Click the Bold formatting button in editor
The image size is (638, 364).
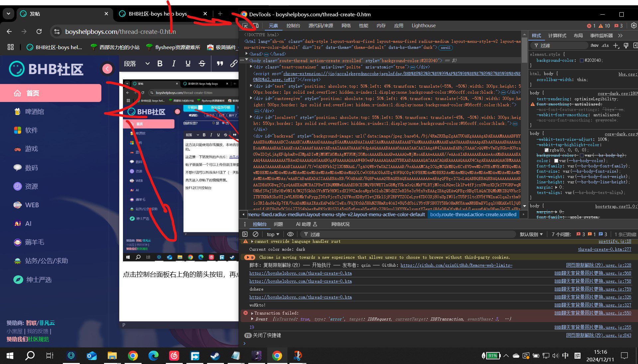[x=160, y=63]
